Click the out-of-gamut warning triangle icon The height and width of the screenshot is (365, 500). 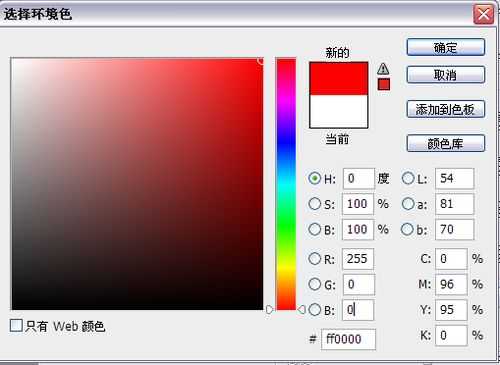pos(383,68)
